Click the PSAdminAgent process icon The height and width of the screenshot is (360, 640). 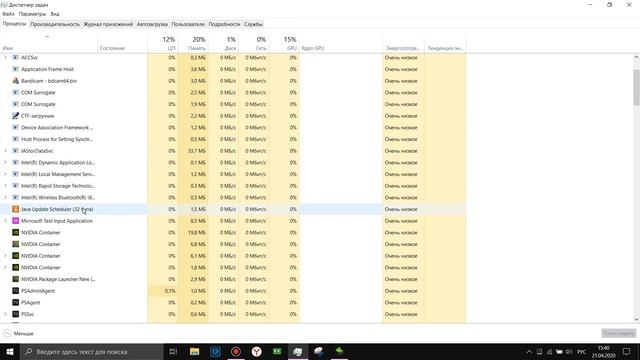[16, 291]
